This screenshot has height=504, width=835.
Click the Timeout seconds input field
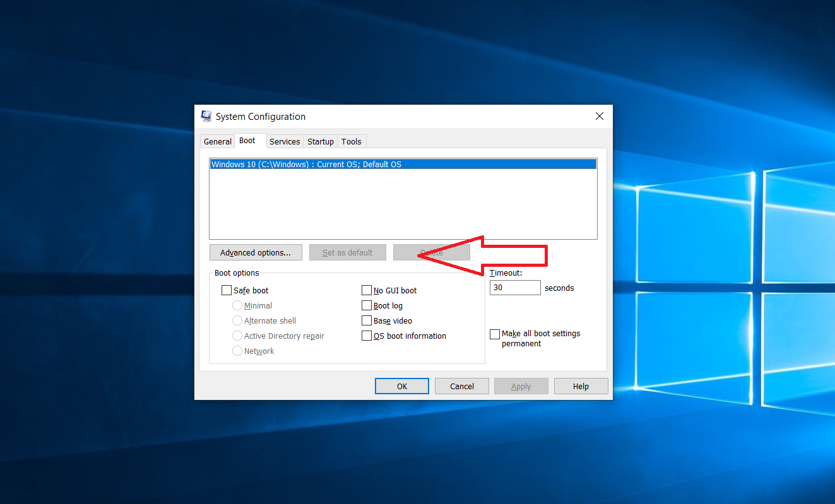click(515, 288)
